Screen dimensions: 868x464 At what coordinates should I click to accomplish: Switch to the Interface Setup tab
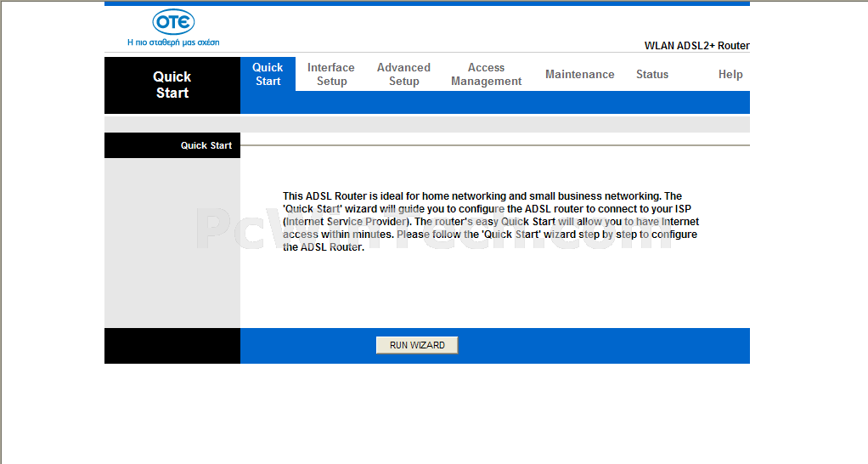[x=331, y=74]
